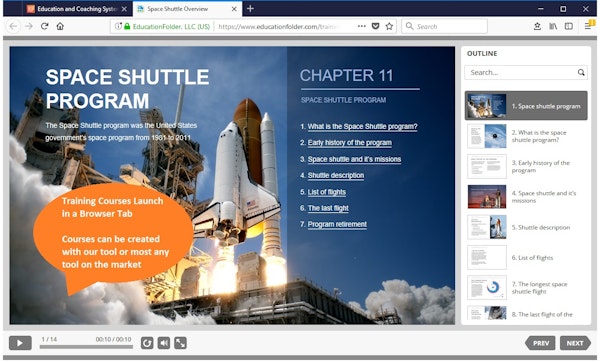600x363 pixels.
Task: Open the Library icon in toolbar
Action: click(x=553, y=26)
